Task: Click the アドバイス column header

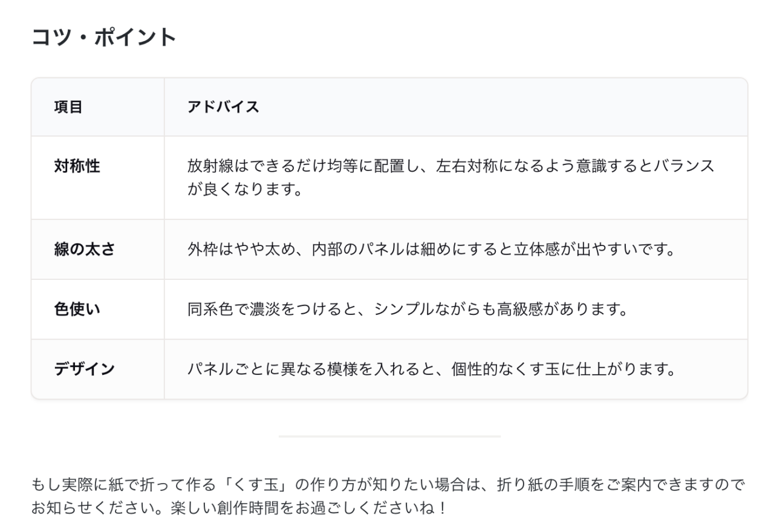Action: tap(223, 107)
